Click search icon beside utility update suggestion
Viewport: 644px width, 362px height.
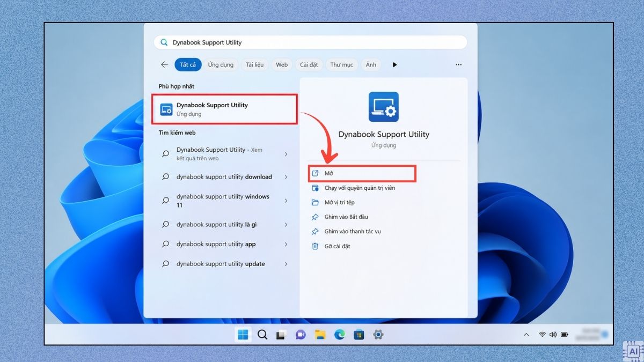pos(166,264)
